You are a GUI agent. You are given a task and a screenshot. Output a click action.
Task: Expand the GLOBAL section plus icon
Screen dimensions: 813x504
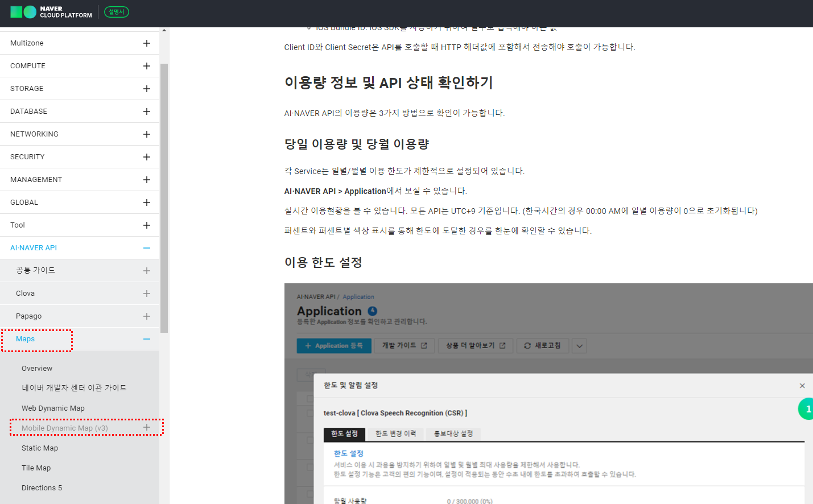(147, 203)
